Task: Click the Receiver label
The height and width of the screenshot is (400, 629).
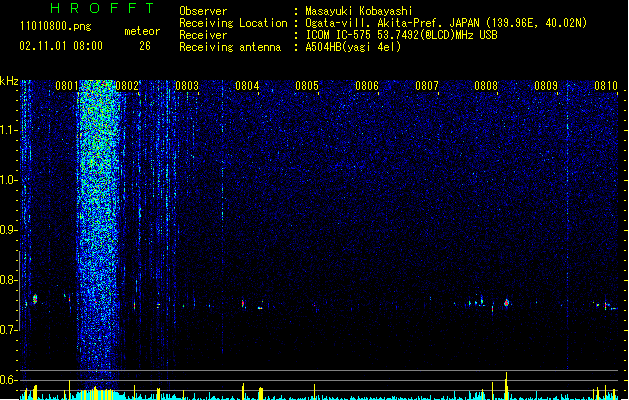Action: pos(203,35)
